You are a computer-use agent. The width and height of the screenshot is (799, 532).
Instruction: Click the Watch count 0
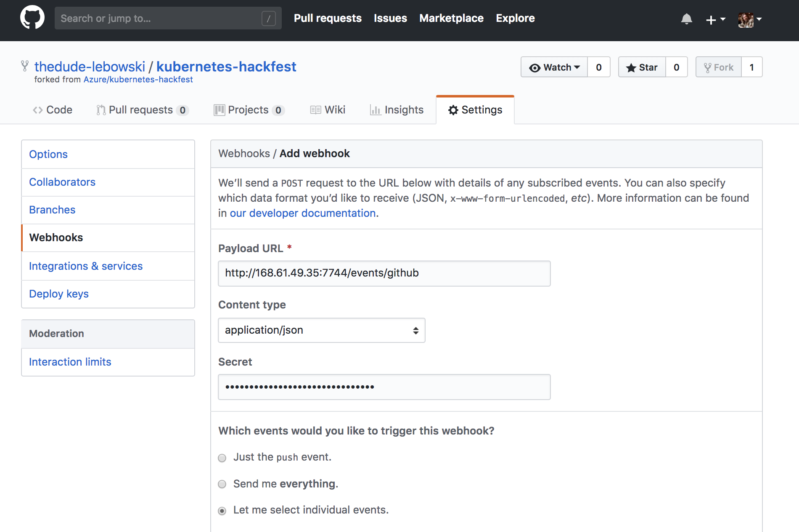pos(598,67)
